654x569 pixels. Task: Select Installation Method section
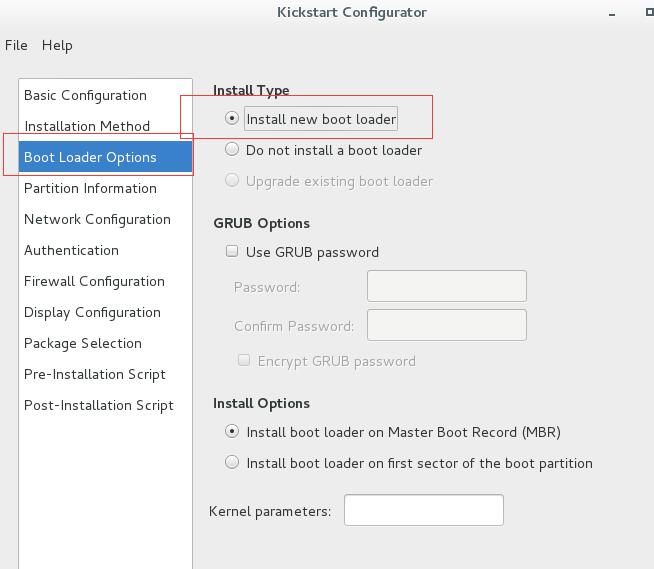coord(105,126)
